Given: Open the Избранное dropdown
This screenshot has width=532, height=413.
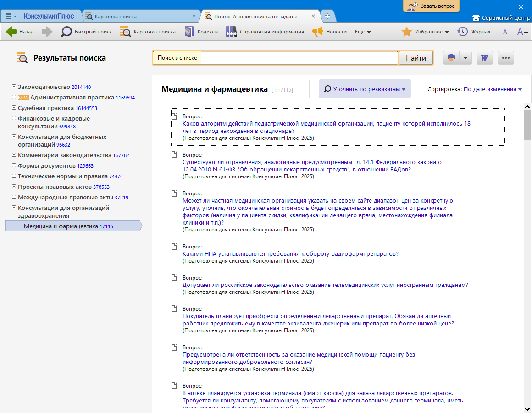Looking at the screenshot, I should [425, 32].
